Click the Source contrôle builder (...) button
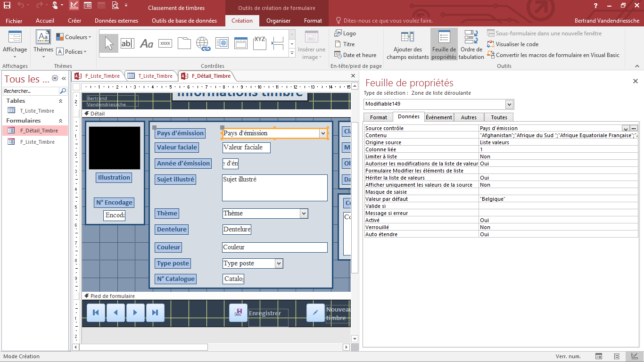 (634, 128)
